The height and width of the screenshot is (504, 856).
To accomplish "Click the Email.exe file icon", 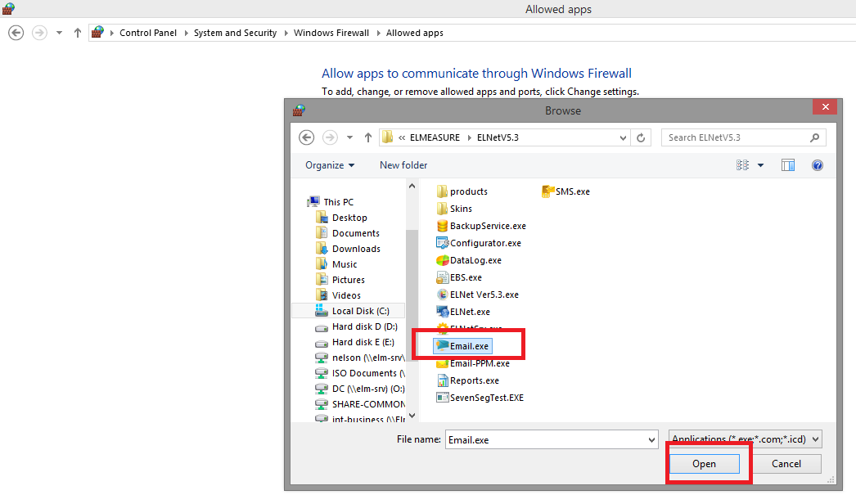I will pyautogui.click(x=442, y=345).
